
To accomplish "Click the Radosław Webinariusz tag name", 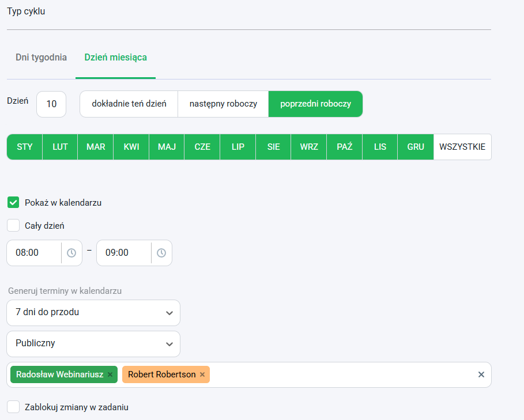I will [60, 374].
